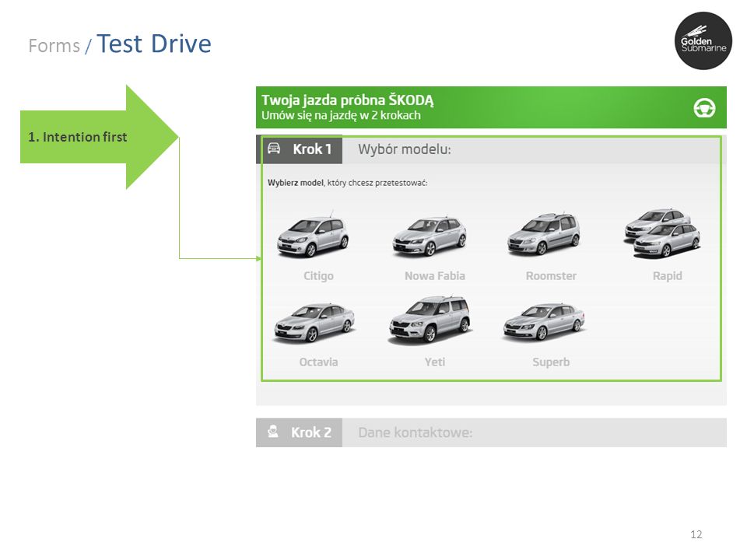Click the Octavia model label
This screenshot has width=747, height=560.
click(318, 362)
